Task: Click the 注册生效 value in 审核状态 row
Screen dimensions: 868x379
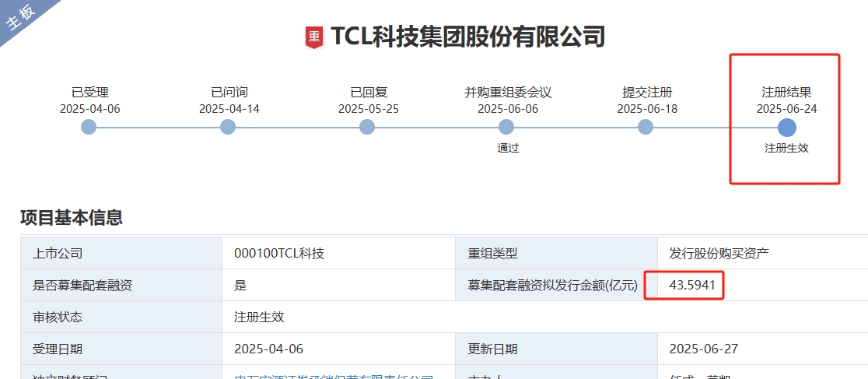Action: click(x=259, y=318)
